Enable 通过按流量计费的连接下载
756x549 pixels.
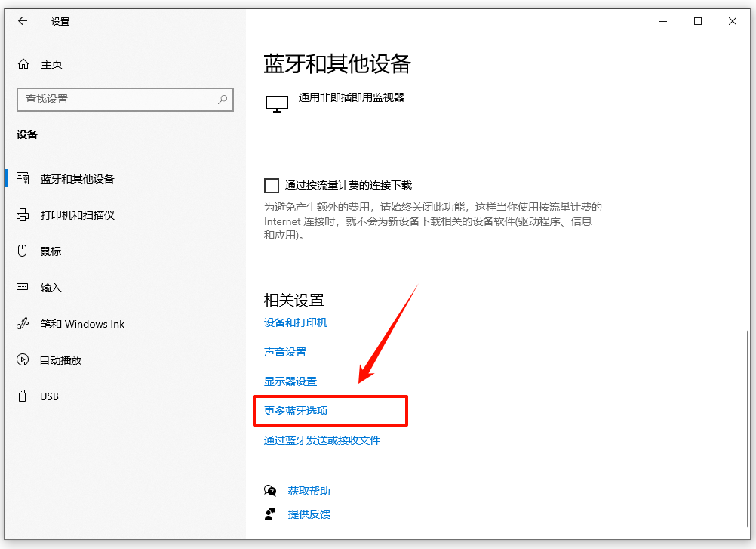click(271, 185)
